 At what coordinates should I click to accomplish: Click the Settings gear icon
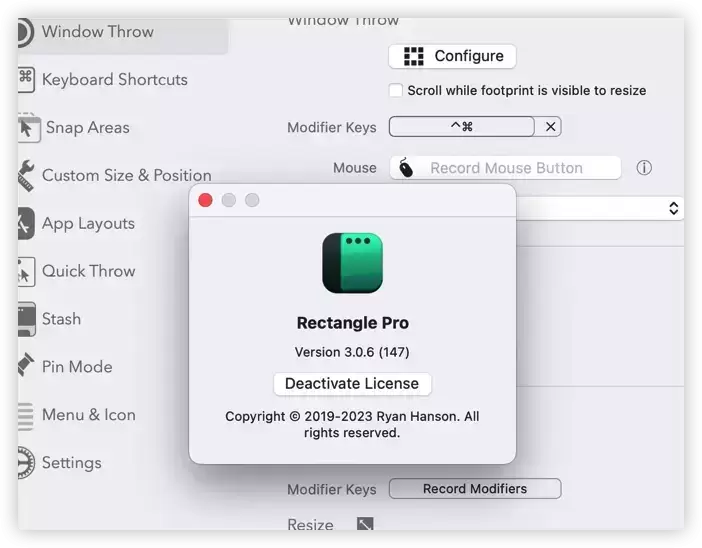(26, 462)
